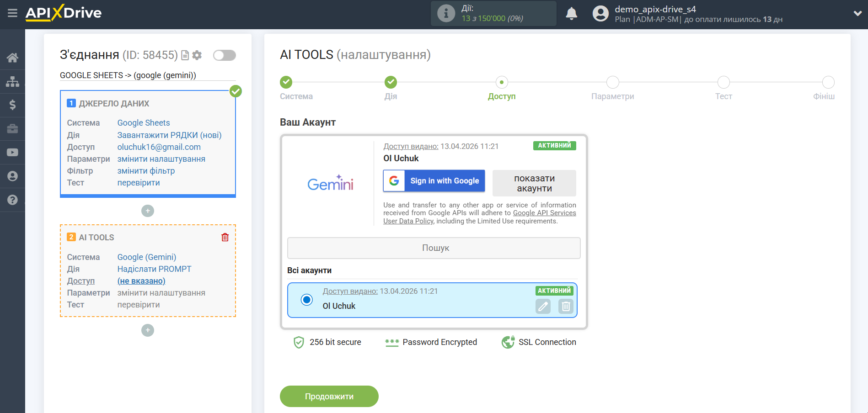Add a step between data source and AI TOOLS
The height and width of the screenshot is (413, 868).
point(148,211)
